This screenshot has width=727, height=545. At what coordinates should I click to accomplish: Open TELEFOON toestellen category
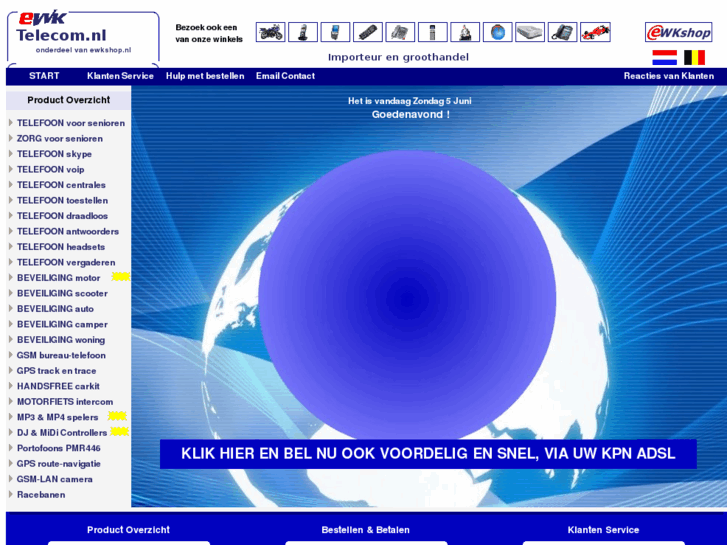[63, 200]
